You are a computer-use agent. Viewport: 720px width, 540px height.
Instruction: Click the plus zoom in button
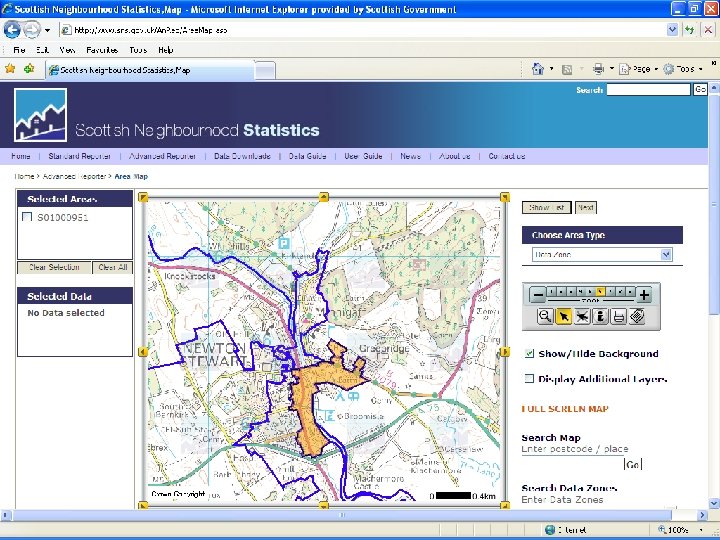[644, 295]
